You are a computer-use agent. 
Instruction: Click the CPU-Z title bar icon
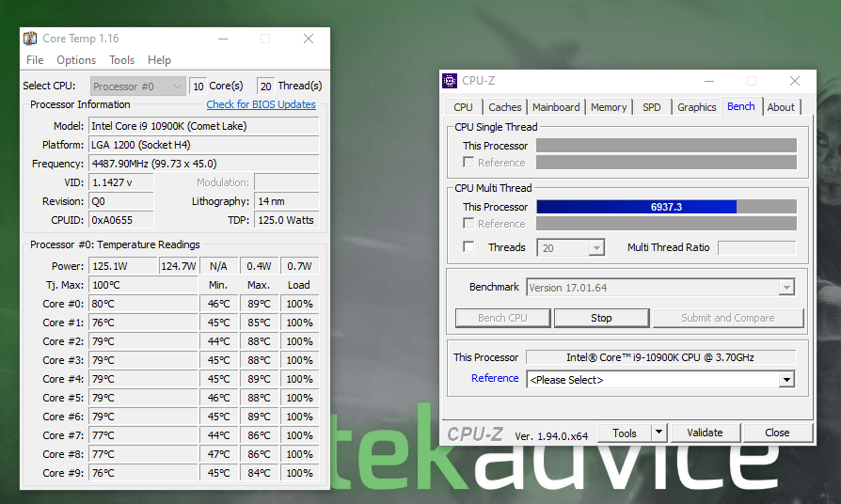[x=450, y=81]
